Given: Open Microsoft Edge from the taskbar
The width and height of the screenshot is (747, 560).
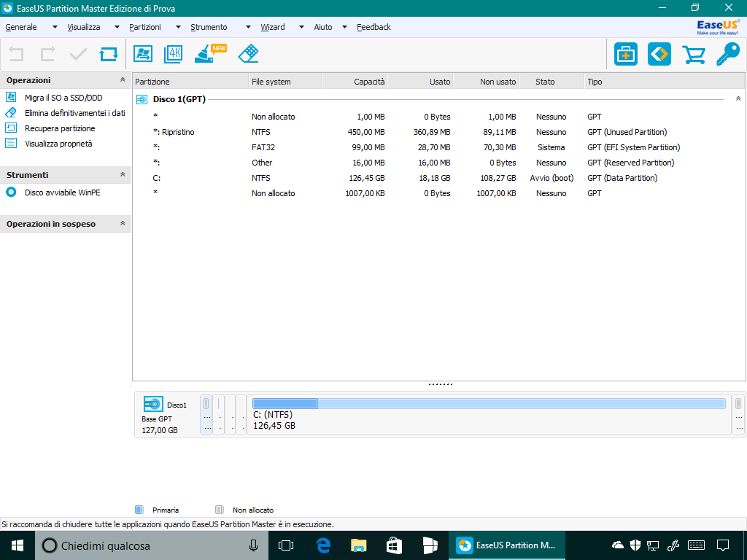Looking at the screenshot, I should [x=323, y=545].
